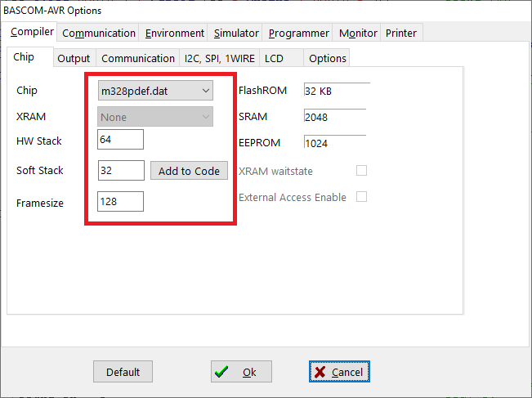Image resolution: width=532 pixels, height=398 pixels.
Task: Switch to the LCD sub-tab
Action: (281, 58)
